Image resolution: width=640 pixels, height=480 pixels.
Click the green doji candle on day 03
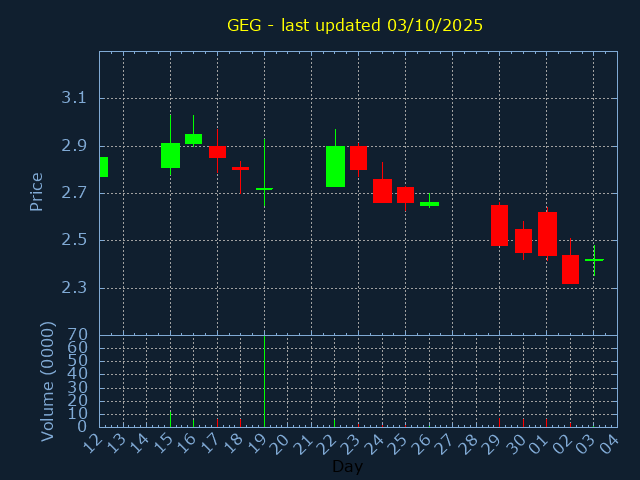[x=594, y=260]
